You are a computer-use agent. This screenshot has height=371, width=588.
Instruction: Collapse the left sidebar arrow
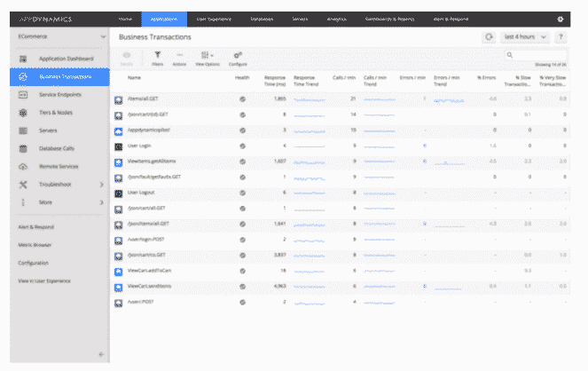pyautogui.click(x=101, y=354)
